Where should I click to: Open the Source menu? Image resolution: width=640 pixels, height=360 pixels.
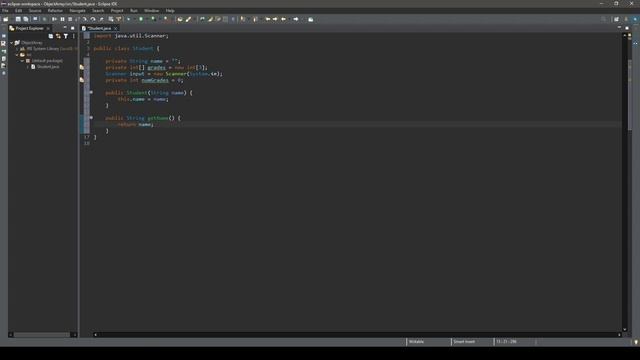tap(35, 11)
